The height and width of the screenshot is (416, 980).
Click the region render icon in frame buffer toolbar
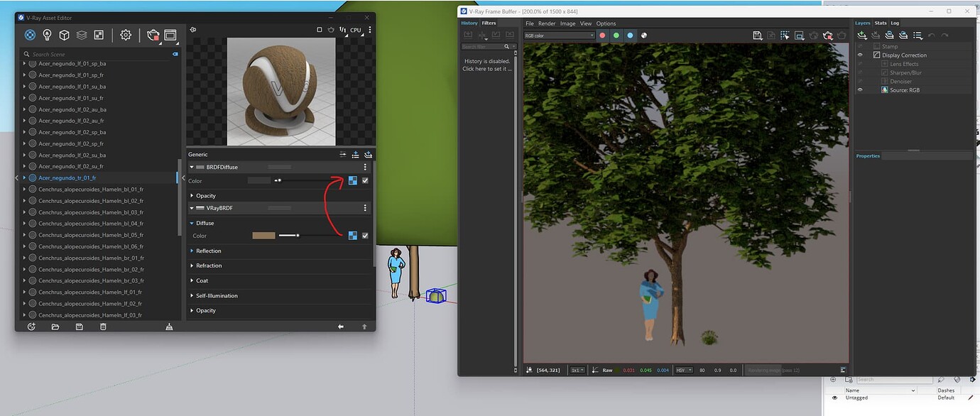tap(784, 35)
